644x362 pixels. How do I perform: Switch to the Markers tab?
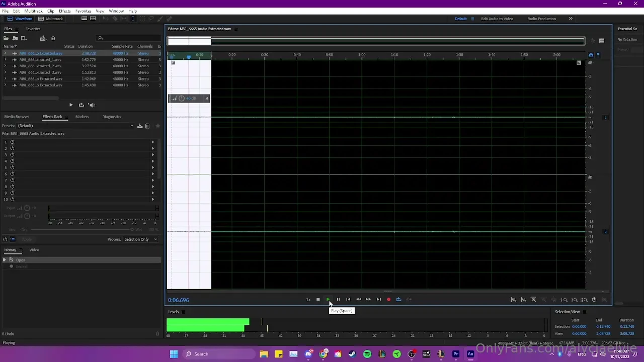(82, 117)
